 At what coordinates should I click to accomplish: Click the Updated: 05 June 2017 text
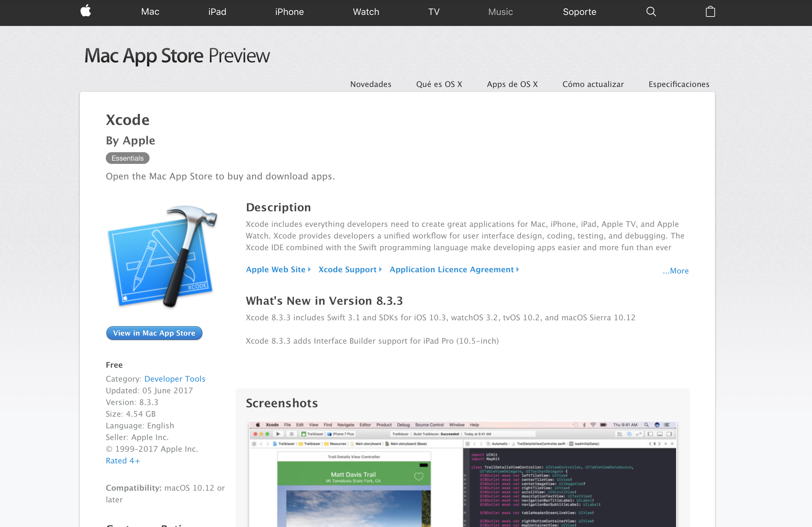pos(149,390)
